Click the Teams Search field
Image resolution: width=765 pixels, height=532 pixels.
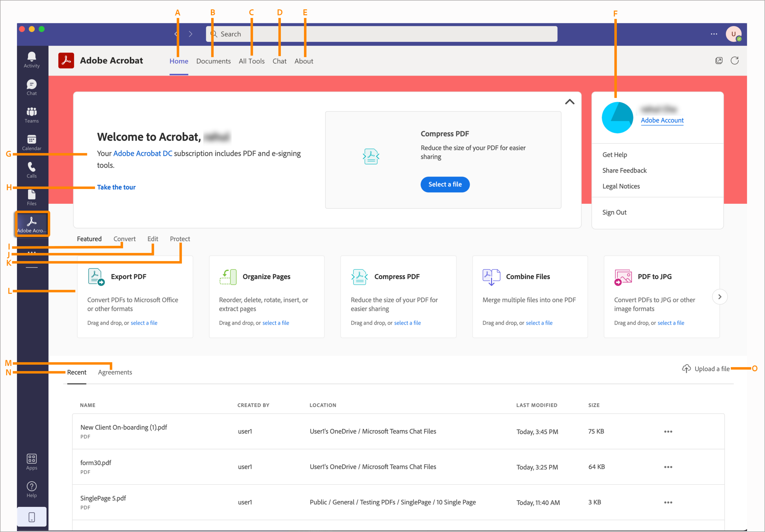[381, 34]
